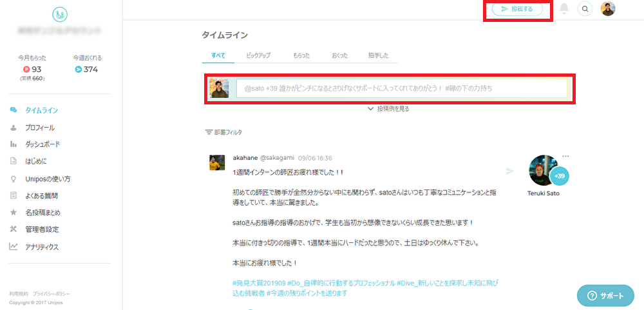Click the +39 points badge
Screen dimensions: 644x310
(560, 176)
